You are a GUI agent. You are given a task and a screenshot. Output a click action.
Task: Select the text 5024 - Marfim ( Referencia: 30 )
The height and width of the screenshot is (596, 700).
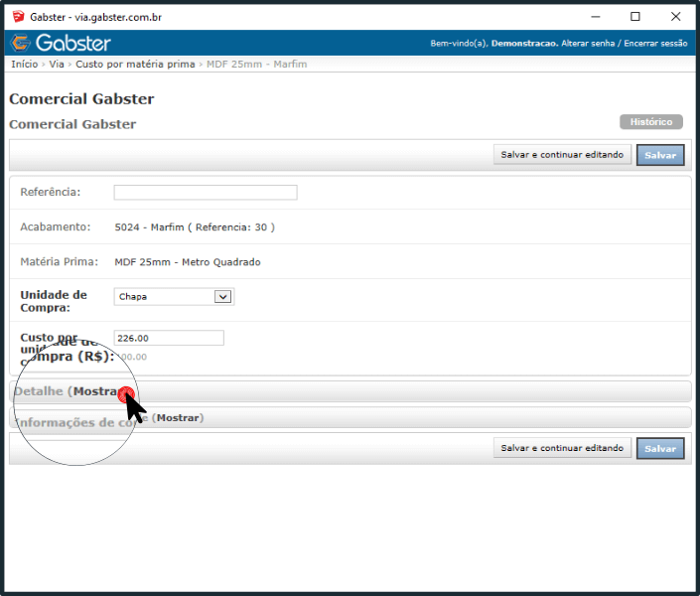(x=195, y=226)
